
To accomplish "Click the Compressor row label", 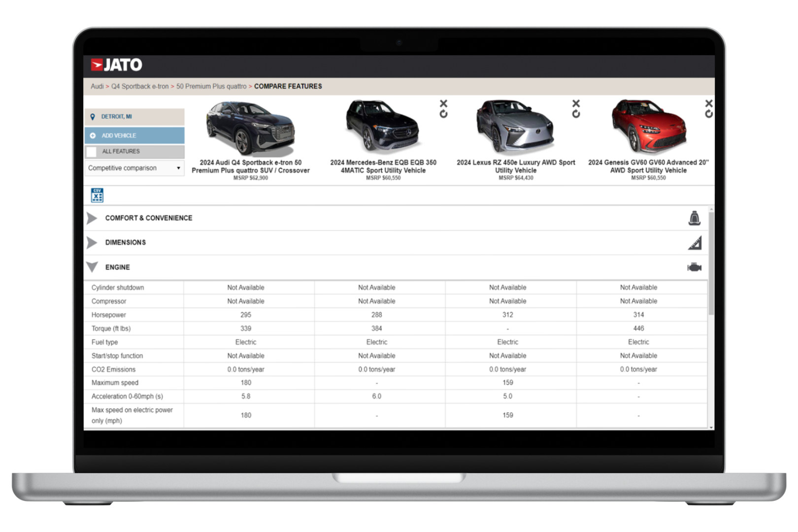I will click(109, 301).
